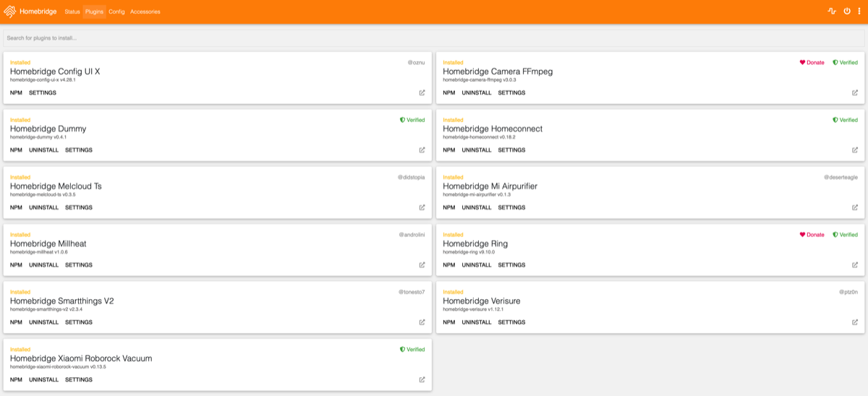Uninstall Homebridge Melcloud Ts
The image size is (868, 396).
pyautogui.click(x=43, y=207)
